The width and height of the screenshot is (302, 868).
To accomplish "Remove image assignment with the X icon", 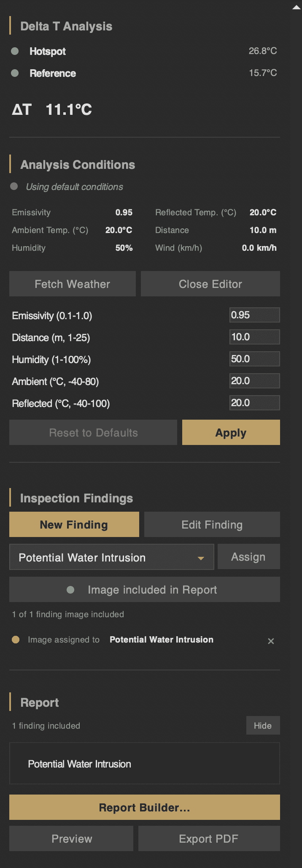I will tap(271, 641).
